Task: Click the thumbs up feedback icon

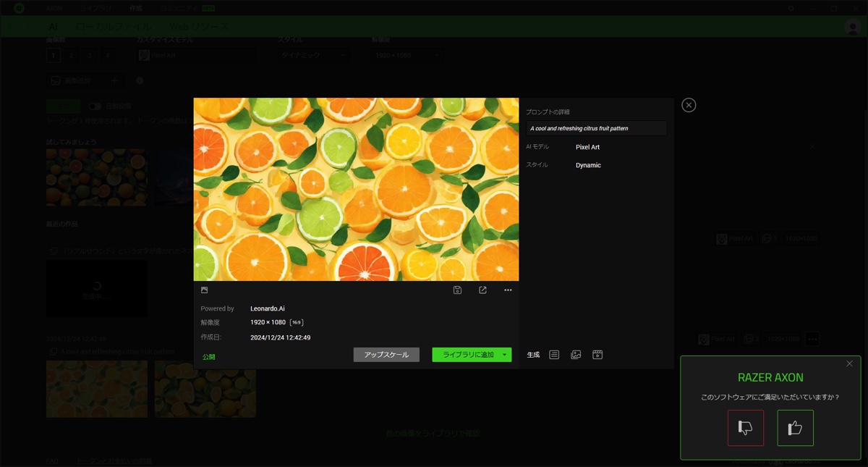Action: 795,428
